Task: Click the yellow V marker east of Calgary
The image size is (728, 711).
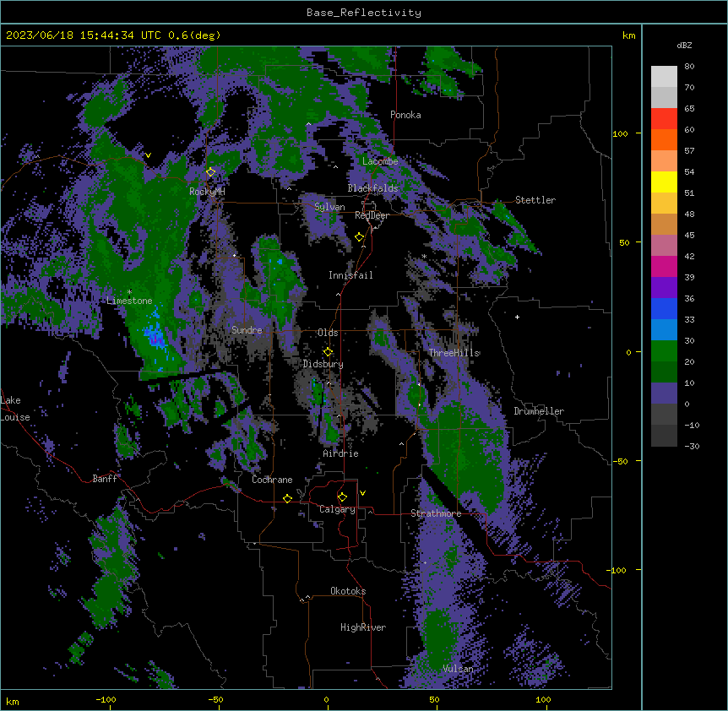Action: [x=362, y=493]
